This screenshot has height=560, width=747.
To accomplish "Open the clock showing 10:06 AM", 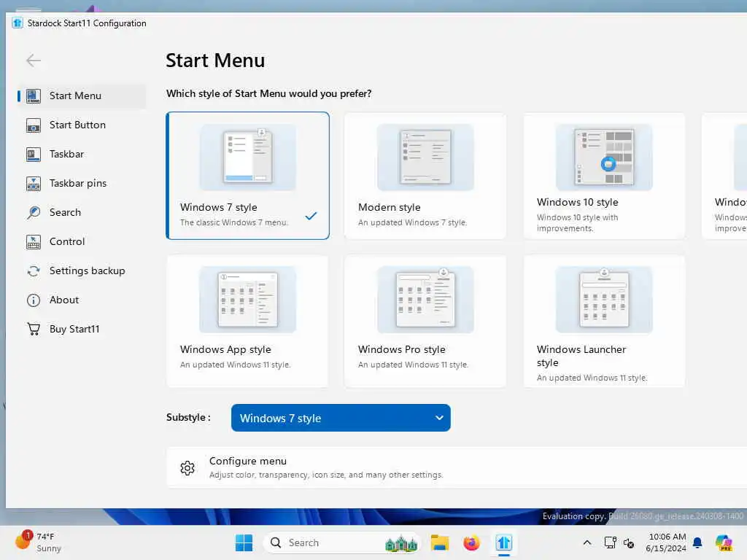I will 667,542.
